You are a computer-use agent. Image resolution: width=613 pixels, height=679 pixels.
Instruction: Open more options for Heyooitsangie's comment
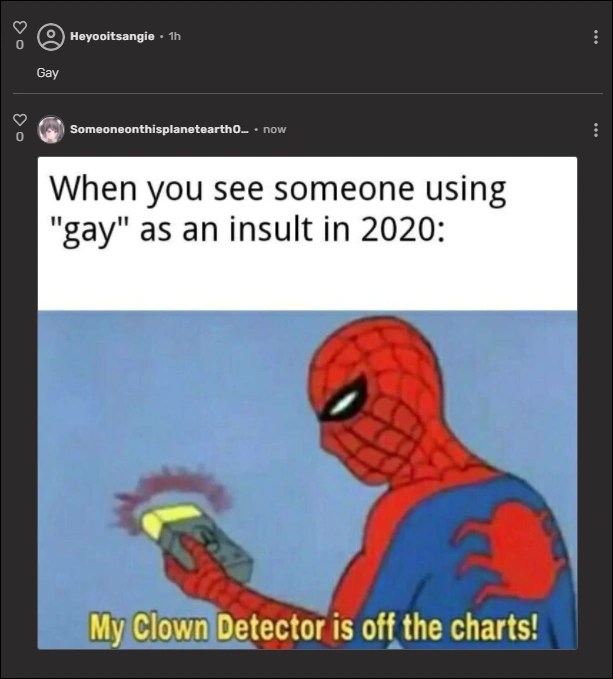click(596, 37)
